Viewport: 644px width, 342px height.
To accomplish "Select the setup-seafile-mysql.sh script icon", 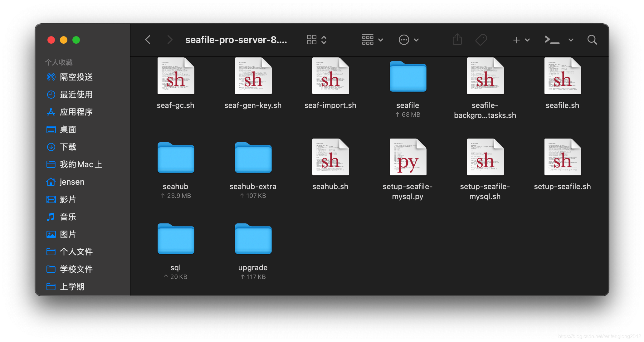I will (485, 157).
